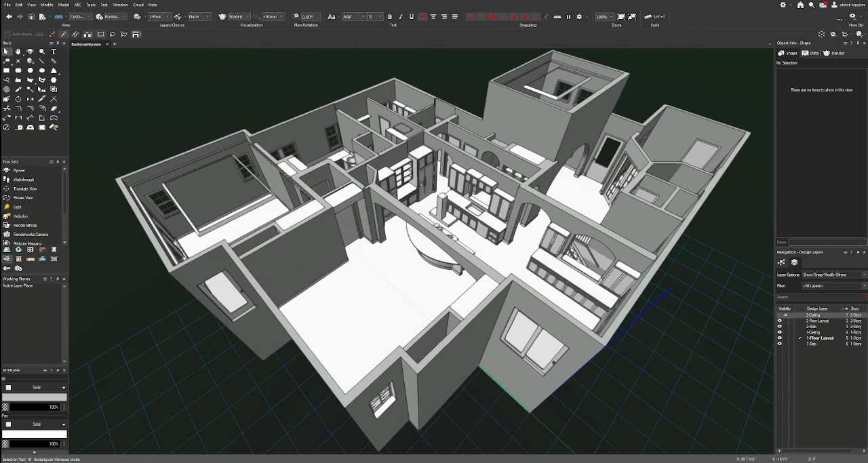Open the Home icon in title bar
The image size is (868, 463).
click(x=800, y=5)
